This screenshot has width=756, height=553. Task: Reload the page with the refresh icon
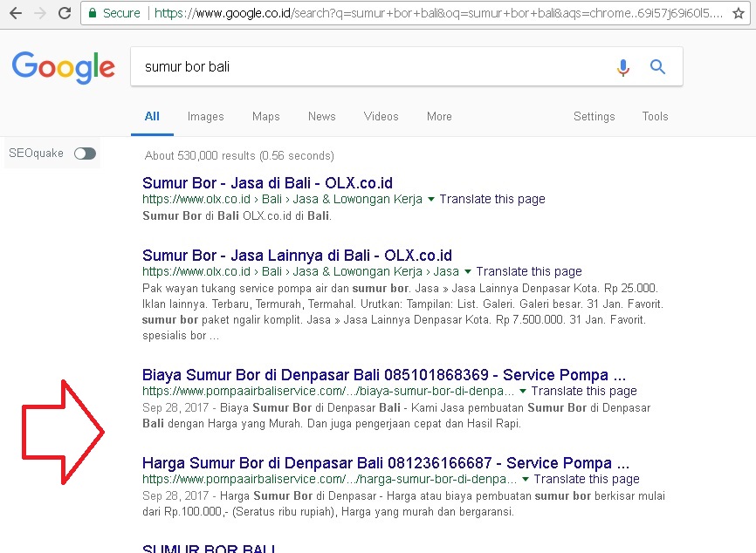[x=65, y=13]
